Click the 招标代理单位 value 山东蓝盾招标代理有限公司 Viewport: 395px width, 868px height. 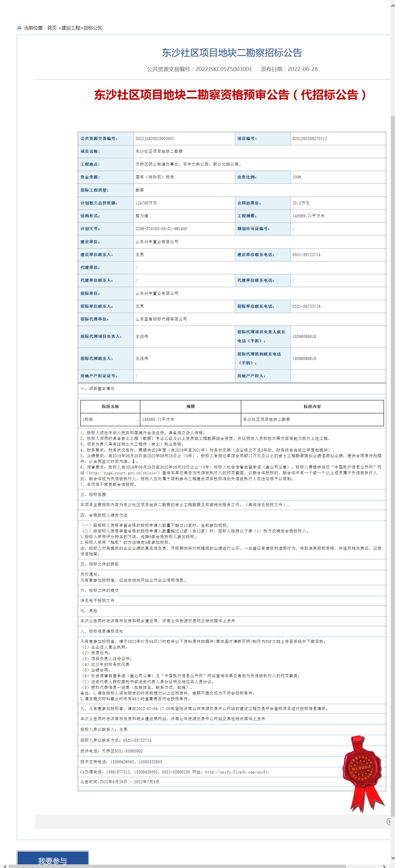pos(161,319)
